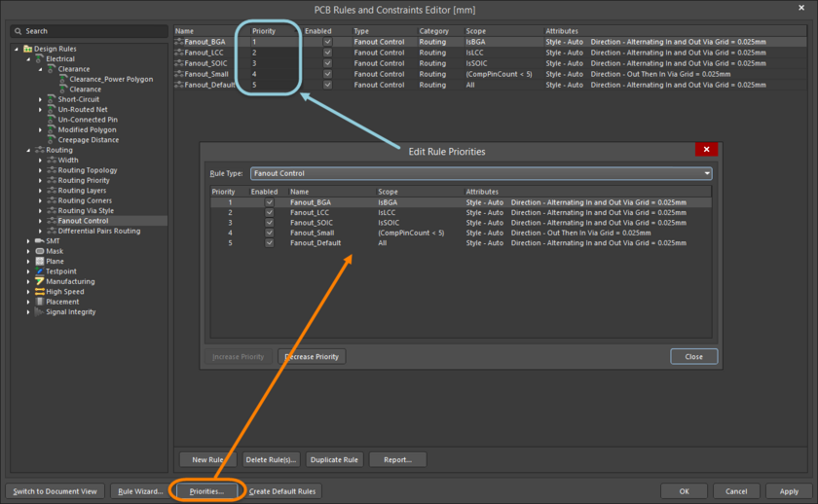818x504 pixels.
Task: Select Un-Connected Pin in the rules tree
Action: click(x=88, y=120)
